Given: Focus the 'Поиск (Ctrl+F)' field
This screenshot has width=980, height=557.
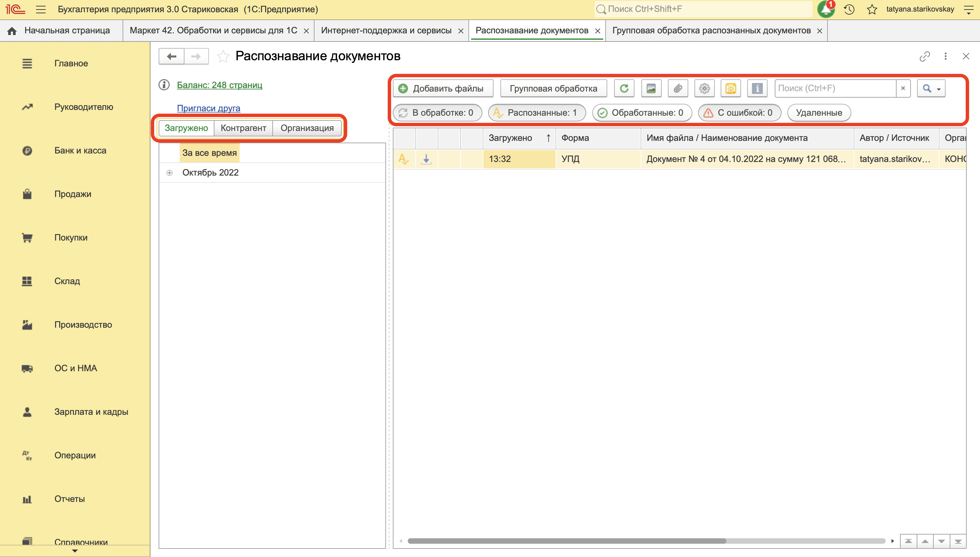Looking at the screenshot, I should click(835, 88).
